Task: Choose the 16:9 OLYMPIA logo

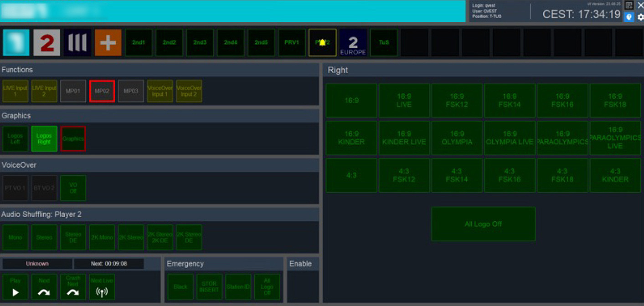Action: [457, 138]
